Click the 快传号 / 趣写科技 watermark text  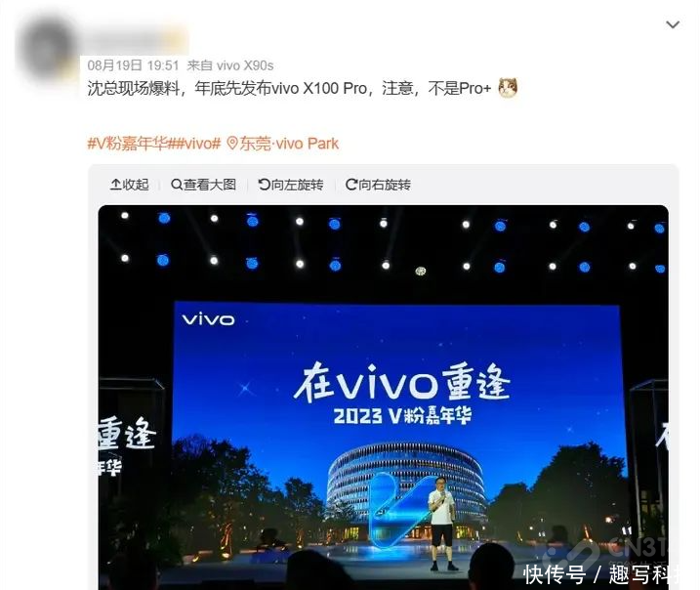click(x=601, y=574)
